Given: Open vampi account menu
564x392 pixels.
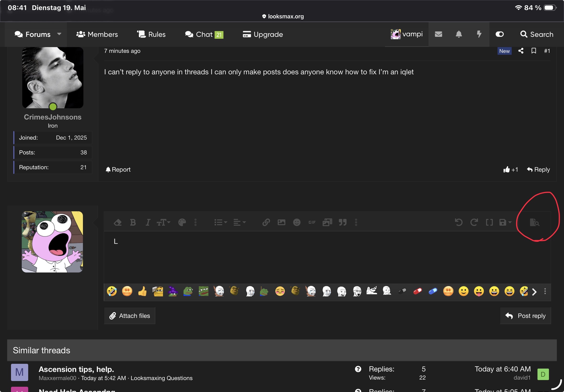Looking at the screenshot, I should pyautogui.click(x=407, y=34).
